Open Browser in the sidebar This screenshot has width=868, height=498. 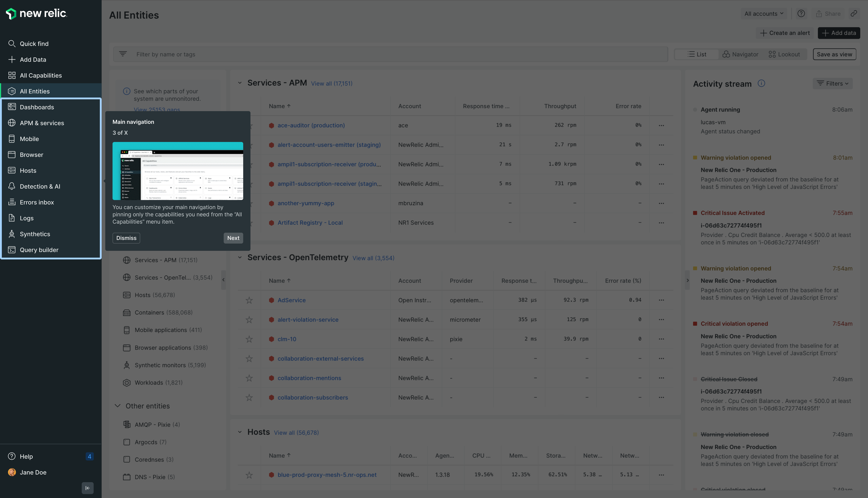[x=51, y=155]
